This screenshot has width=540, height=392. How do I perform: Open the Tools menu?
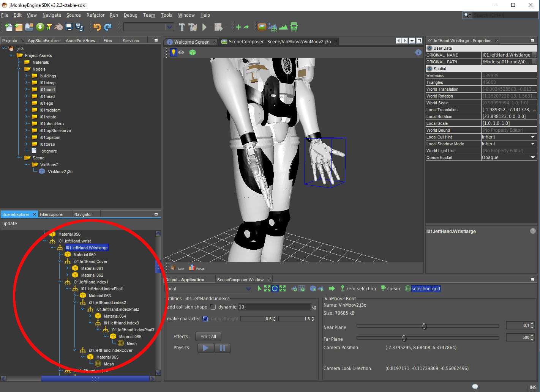(166, 15)
